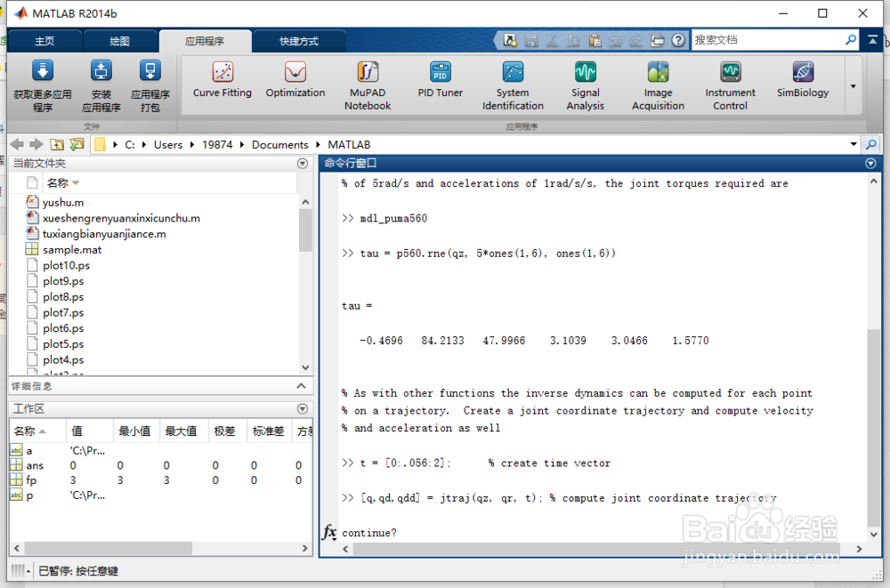Click C: drive in the path bar
890x588 pixels.
(130, 145)
